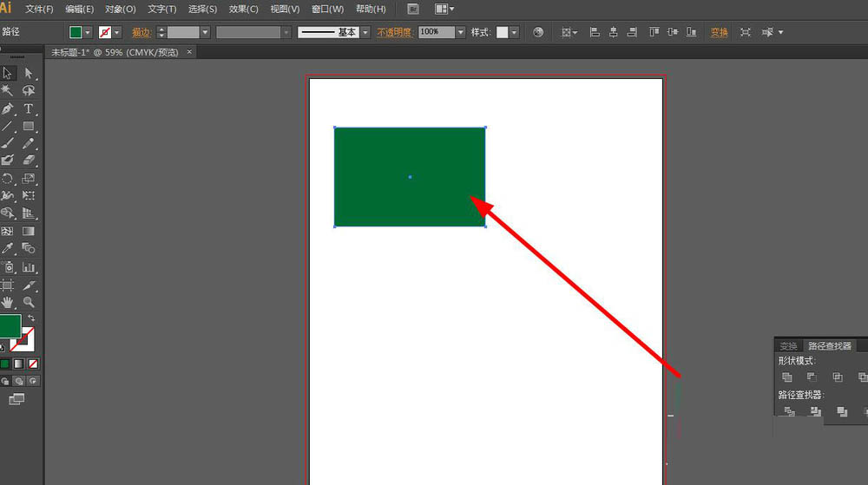Select the Eraser tool

point(29,161)
